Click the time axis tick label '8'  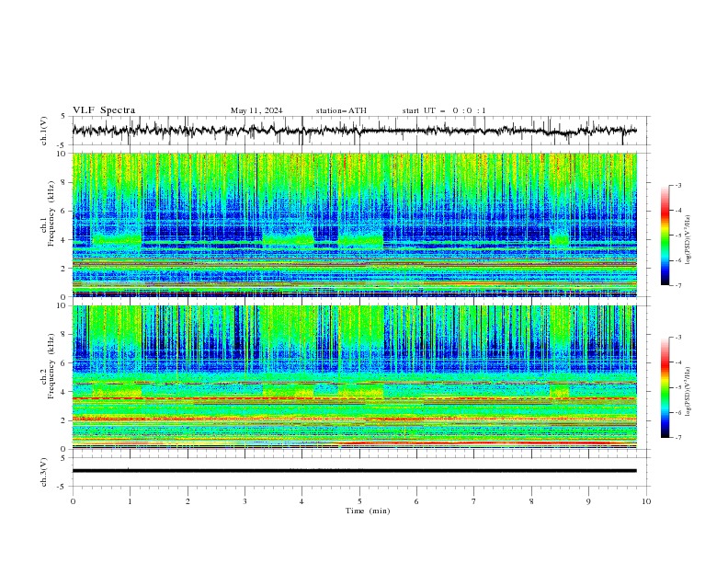coord(531,501)
